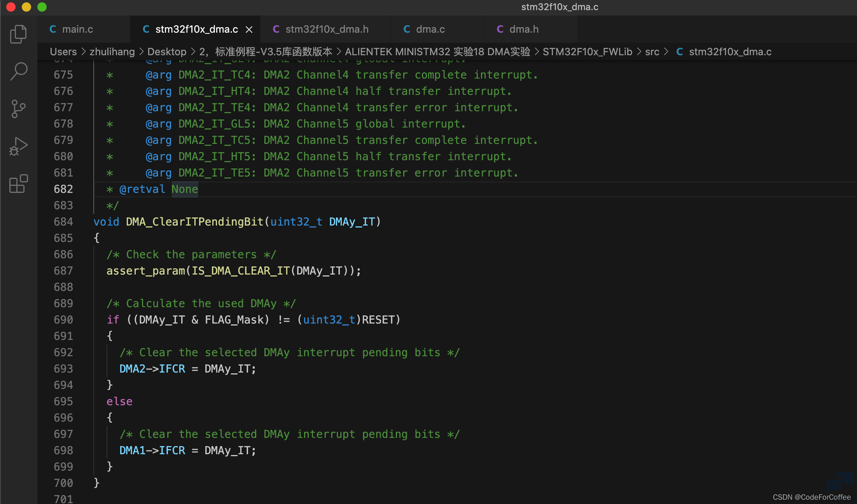Expand the STM32F10x_FWLib breadcrumb folder
Image resolution: width=857 pixels, height=504 pixels.
[x=587, y=52]
